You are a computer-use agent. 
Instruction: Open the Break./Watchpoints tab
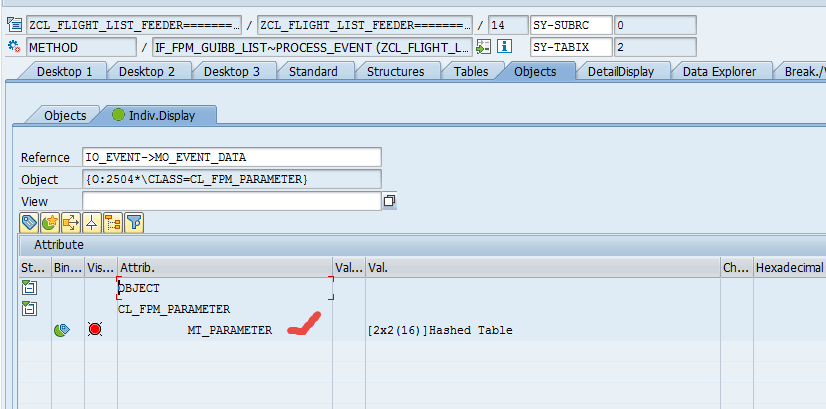(x=802, y=71)
